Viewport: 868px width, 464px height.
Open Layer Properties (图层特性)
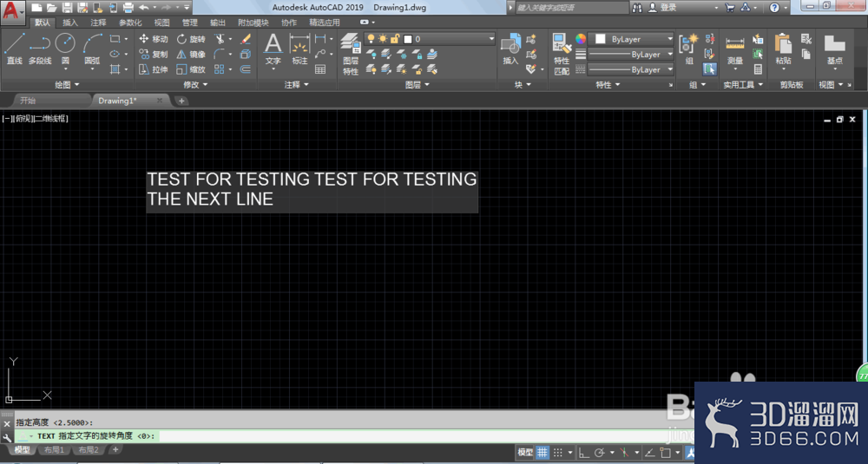pyautogui.click(x=351, y=54)
